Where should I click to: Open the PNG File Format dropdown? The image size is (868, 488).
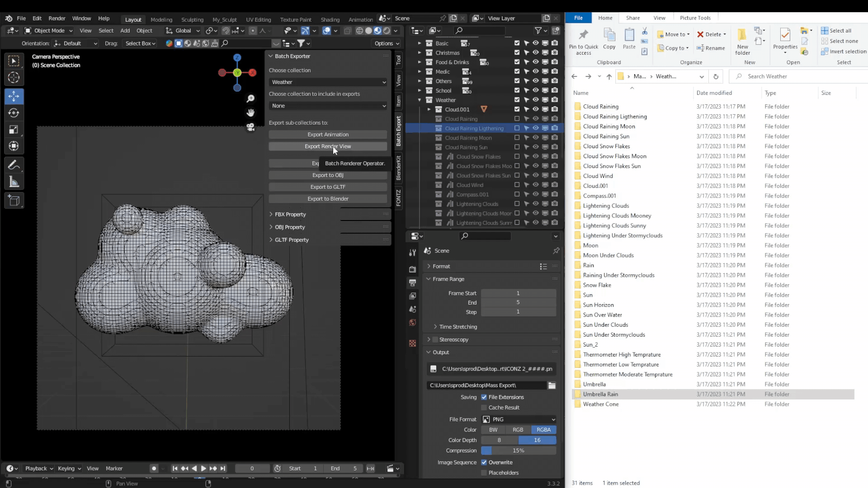pyautogui.click(x=519, y=419)
